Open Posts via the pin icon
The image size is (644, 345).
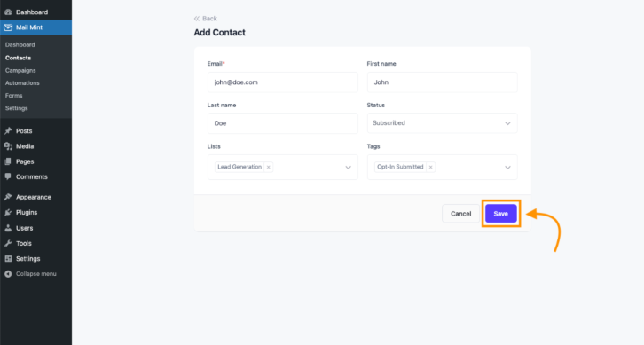8,130
